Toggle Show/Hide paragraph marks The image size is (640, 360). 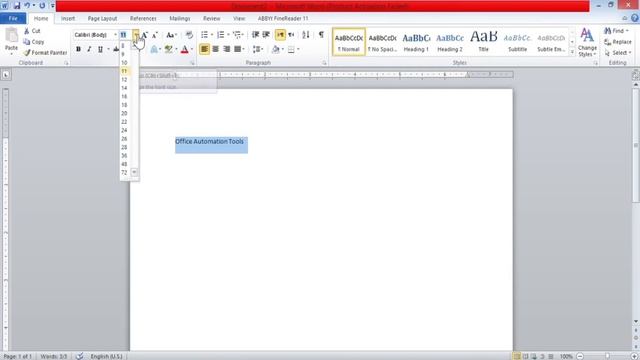[x=322, y=35]
